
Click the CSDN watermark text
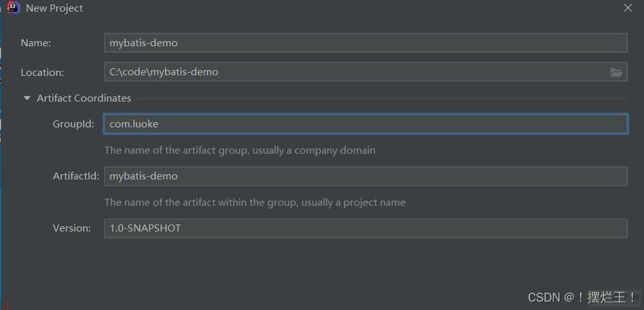pyautogui.click(x=544, y=297)
